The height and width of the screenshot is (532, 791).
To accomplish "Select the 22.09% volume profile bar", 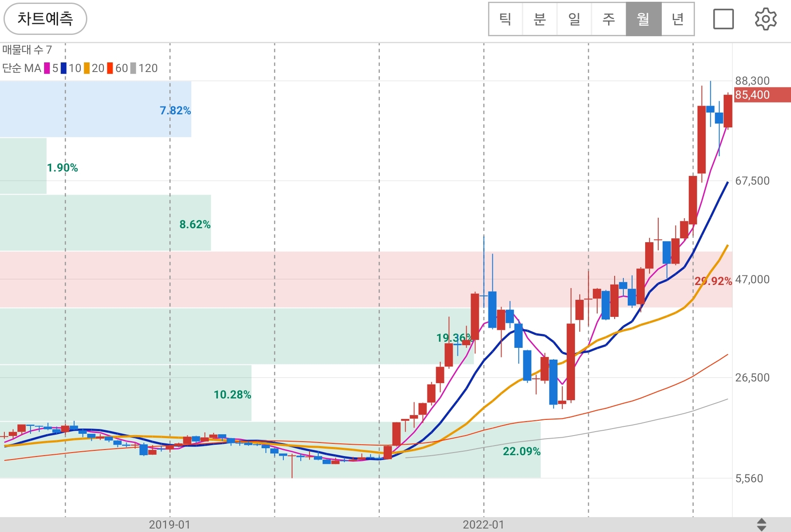I will 270,450.
